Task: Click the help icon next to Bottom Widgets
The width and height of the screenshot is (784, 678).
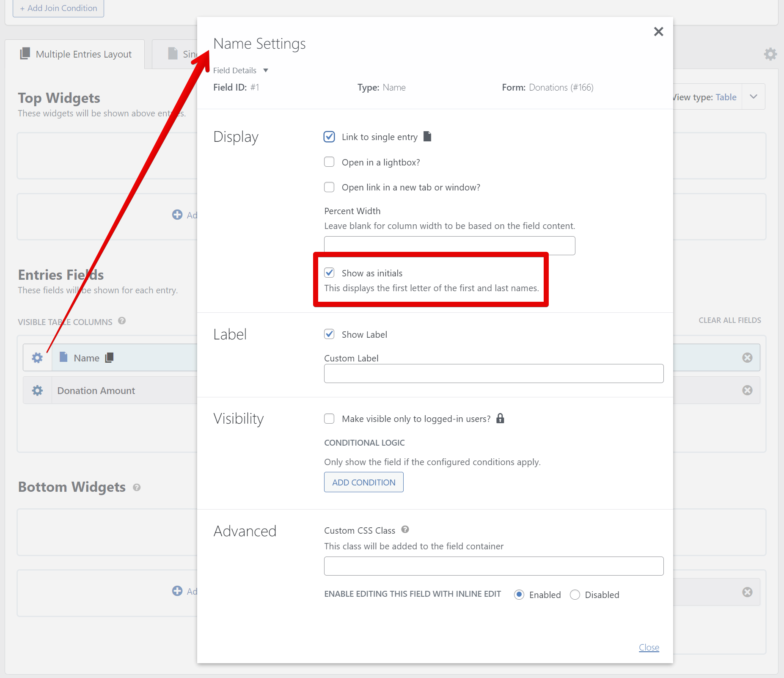Action: [x=137, y=487]
